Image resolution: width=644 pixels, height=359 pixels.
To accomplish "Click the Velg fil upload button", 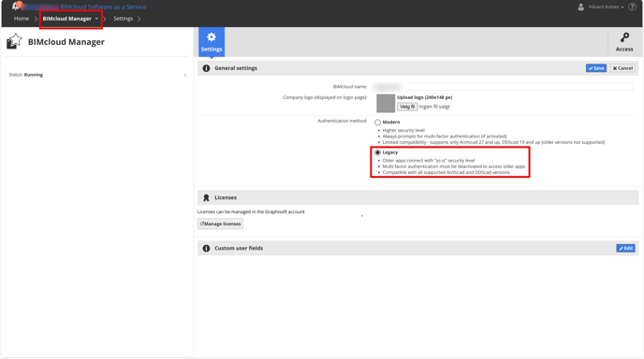I will pos(407,107).
